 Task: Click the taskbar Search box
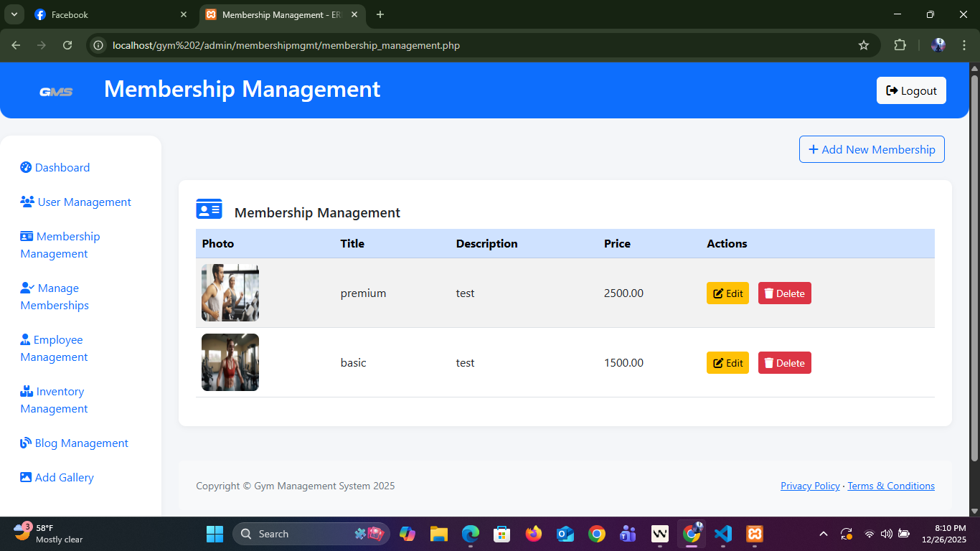(x=311, y=534)
